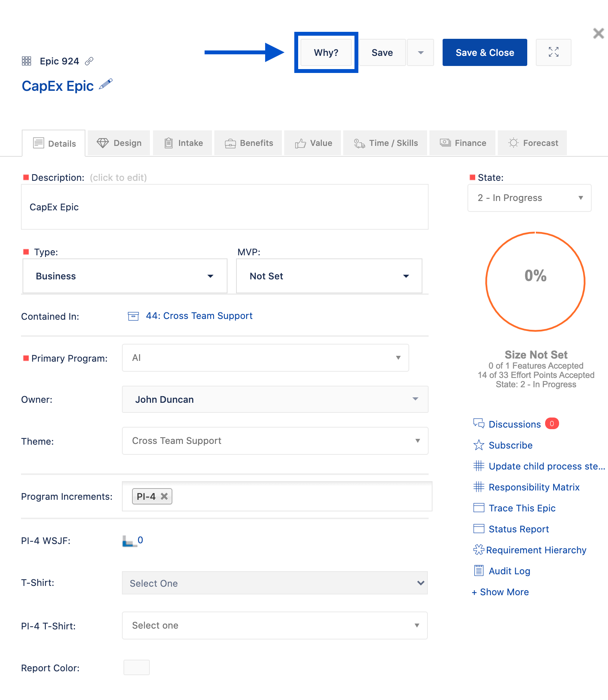Click the Why? button
608x700 pixels.
(x=326, y=52)
